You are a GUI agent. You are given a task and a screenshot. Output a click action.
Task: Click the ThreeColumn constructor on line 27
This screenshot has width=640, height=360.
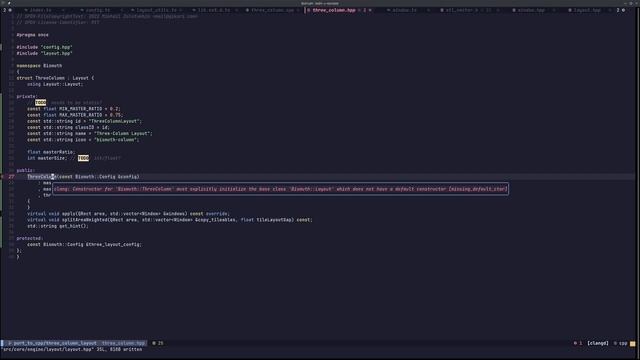coord(83,177)
